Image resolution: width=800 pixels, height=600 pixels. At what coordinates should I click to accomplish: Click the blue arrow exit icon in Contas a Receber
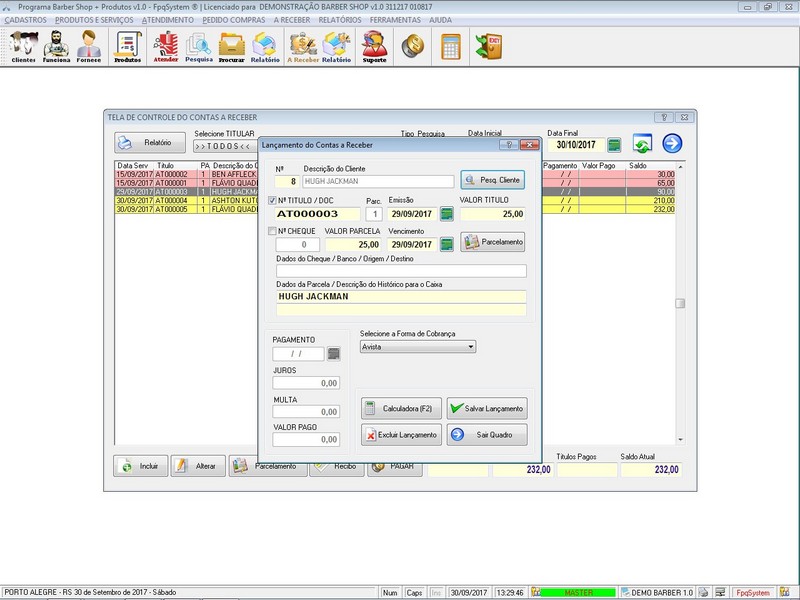pos(672,143)
